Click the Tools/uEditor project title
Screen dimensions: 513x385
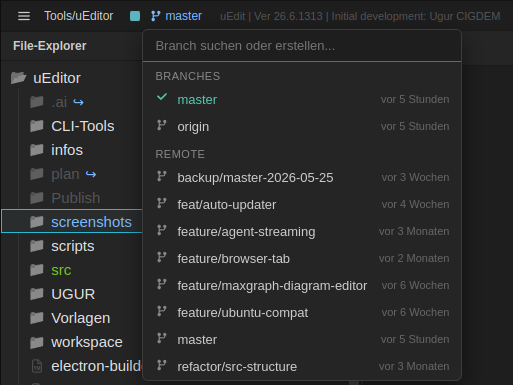point(79,16)
